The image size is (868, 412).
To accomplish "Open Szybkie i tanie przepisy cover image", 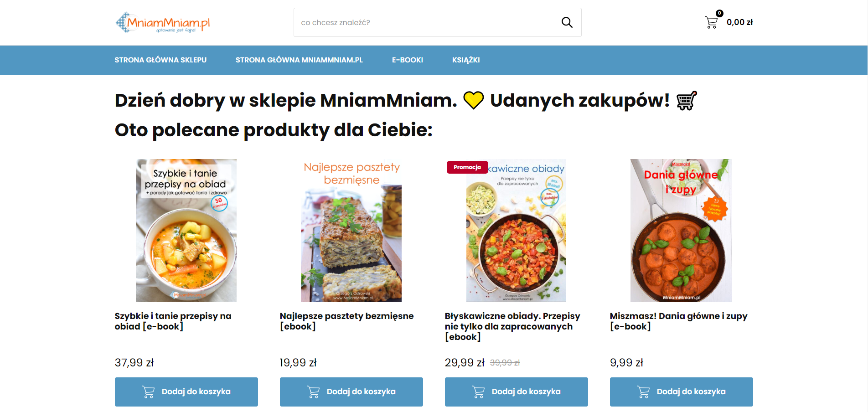I will pos(186,231).
